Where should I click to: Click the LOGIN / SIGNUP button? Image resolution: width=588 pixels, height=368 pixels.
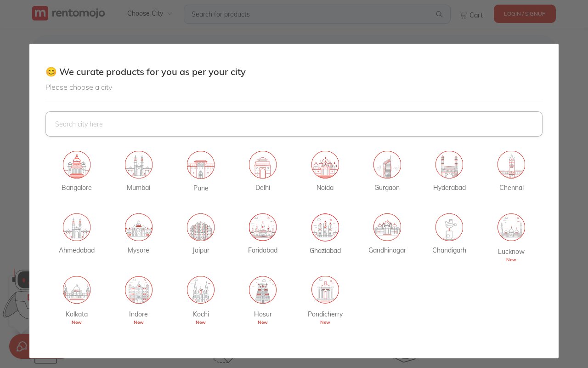click(x=525, y=14)
